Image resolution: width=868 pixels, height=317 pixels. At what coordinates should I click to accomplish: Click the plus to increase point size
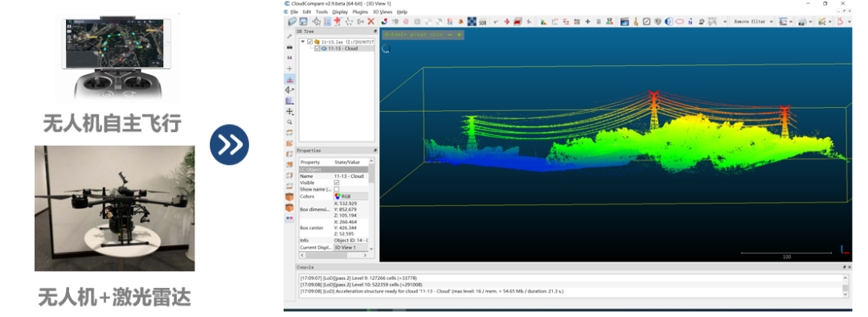(459, 35)
